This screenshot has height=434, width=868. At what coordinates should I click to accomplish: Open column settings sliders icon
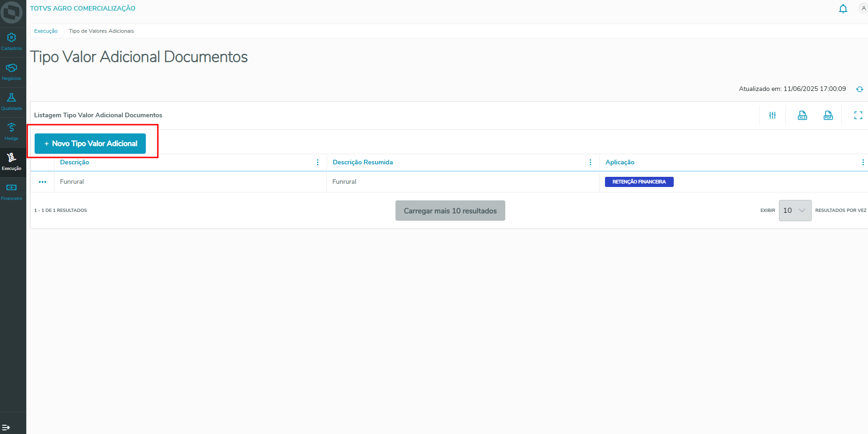point(772,115)
